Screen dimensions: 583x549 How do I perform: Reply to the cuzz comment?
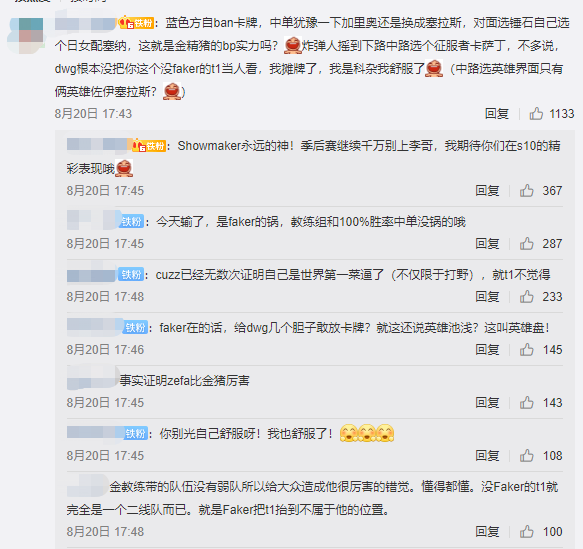click(x=487, y=297)
